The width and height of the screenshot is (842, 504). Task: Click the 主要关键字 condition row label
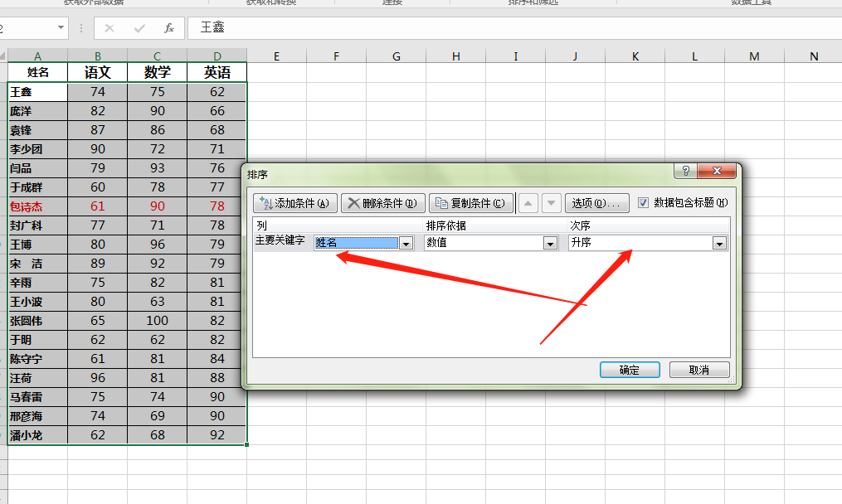pyautogui.click(x=280, y=240)
